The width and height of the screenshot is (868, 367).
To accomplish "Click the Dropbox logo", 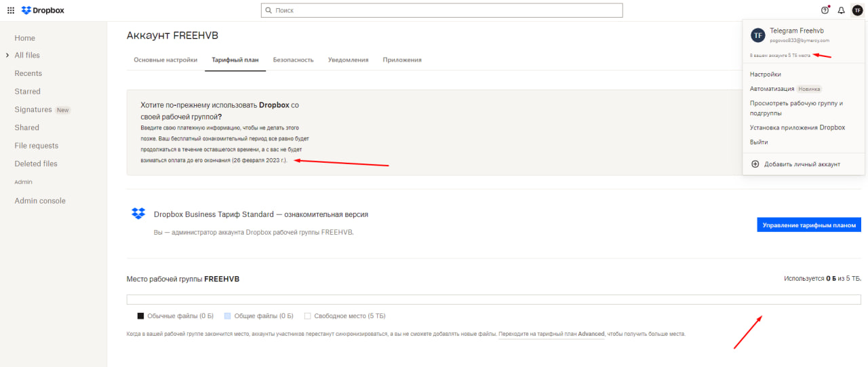I will pos(43,10).
